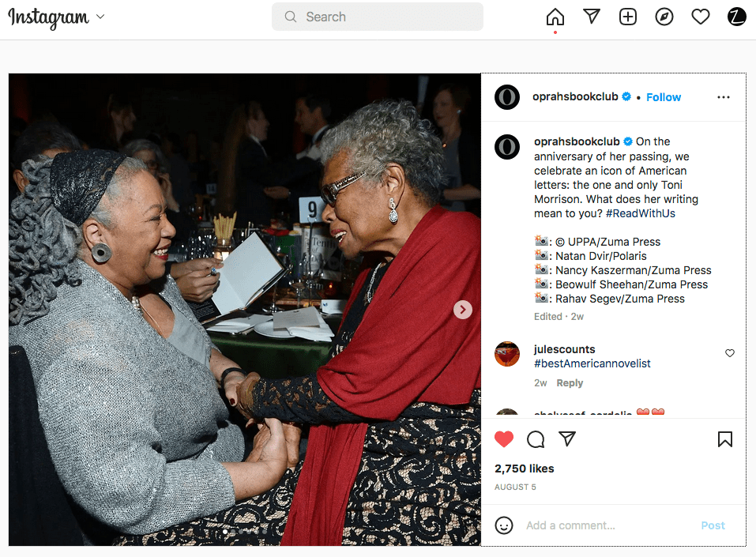Open Direct messages paper plane icon in navbar

tap(592, 17)
